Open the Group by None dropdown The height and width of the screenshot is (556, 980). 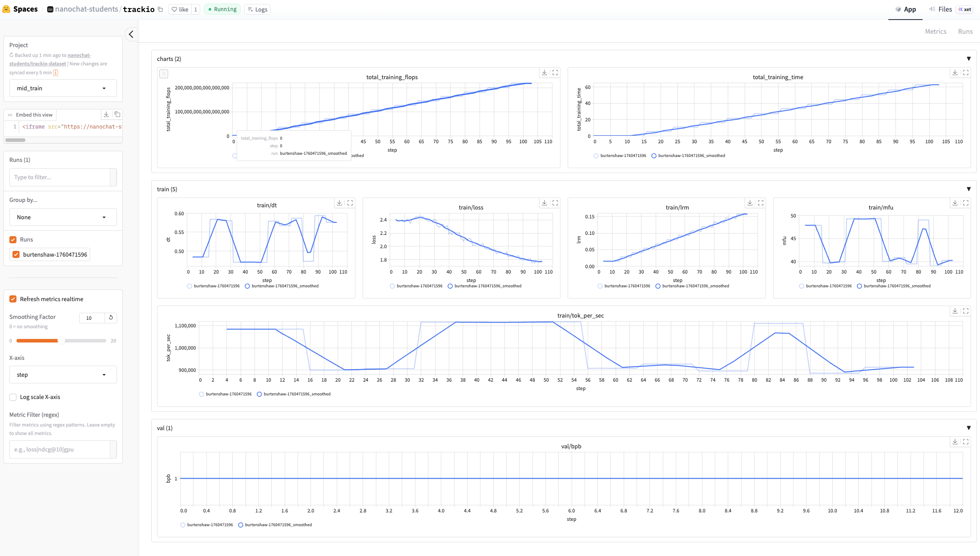pyautogui.click(x=63, y=217)
